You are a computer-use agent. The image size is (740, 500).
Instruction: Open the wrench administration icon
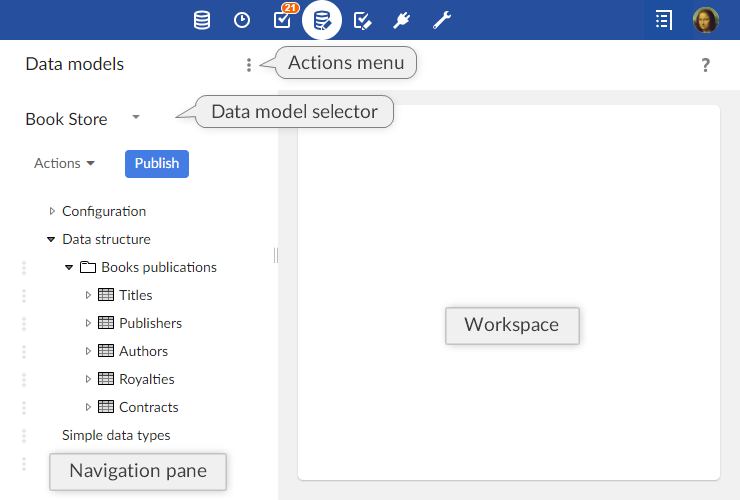click(442, 20)
